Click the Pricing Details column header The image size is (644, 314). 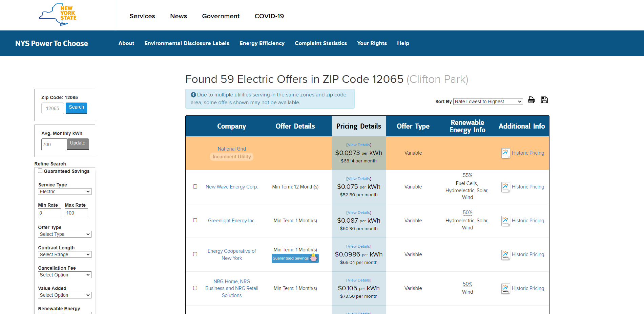(x=359, y=126)
